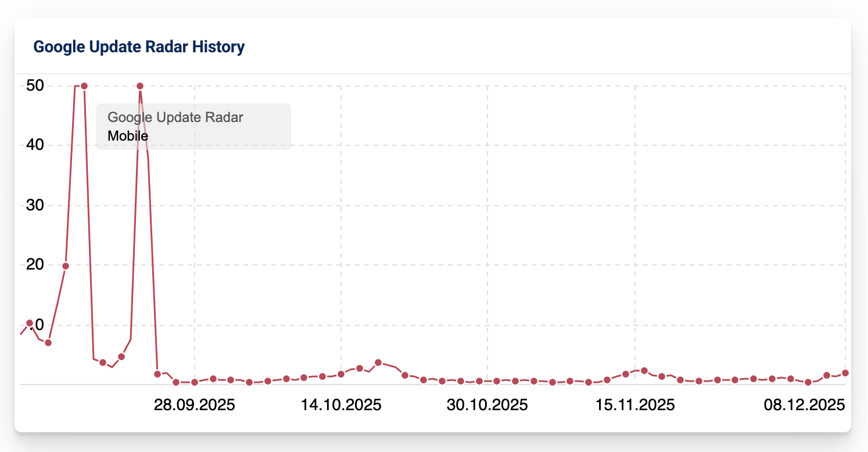868x452 pixels.
Task: Click the Mobile series label in tooltip
Action: tap(128, 136)
